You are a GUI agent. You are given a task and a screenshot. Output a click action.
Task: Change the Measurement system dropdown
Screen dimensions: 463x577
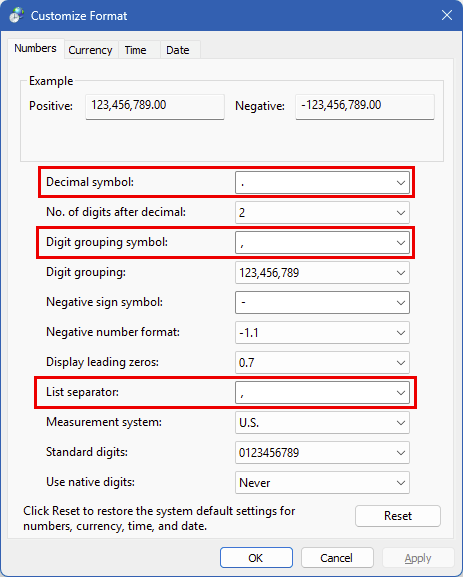(x=322, y=423)
